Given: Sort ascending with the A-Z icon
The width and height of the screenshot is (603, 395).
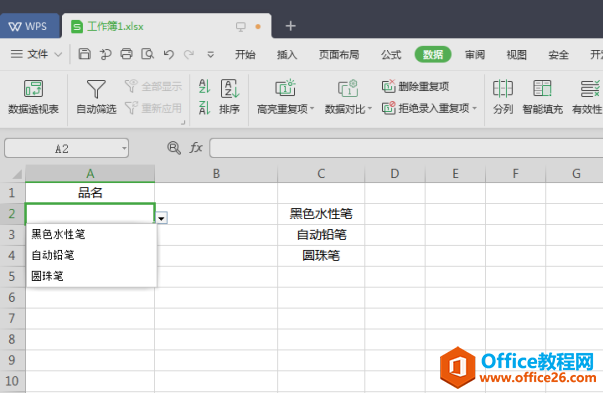Looking at the screenshot, I should [x=204, y=86].
